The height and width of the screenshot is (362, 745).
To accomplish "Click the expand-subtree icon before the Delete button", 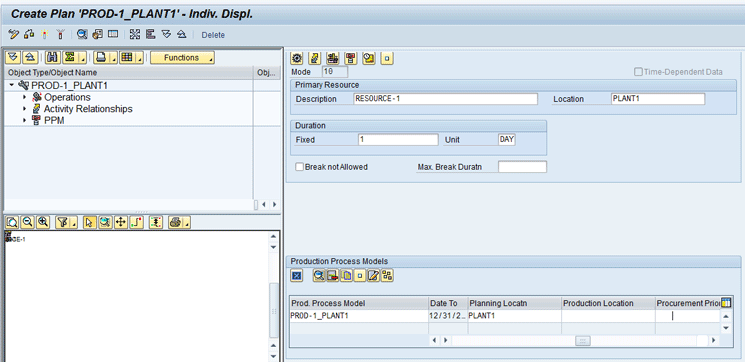I will point(166,35).
